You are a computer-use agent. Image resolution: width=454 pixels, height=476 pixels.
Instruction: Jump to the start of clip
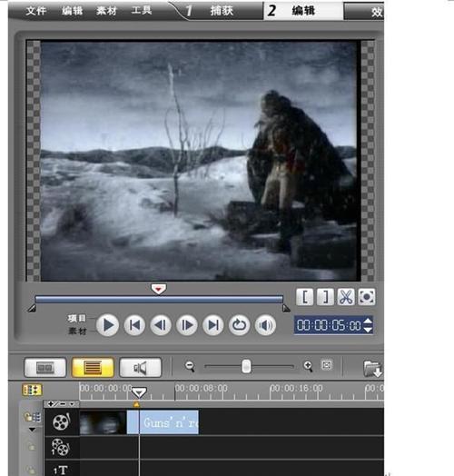[x=134, y=325]
